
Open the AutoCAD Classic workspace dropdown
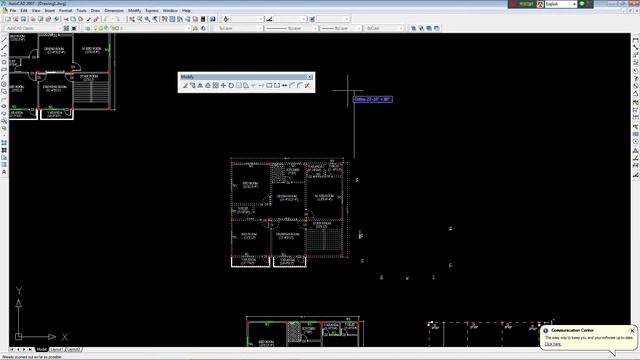coord(60,28)
